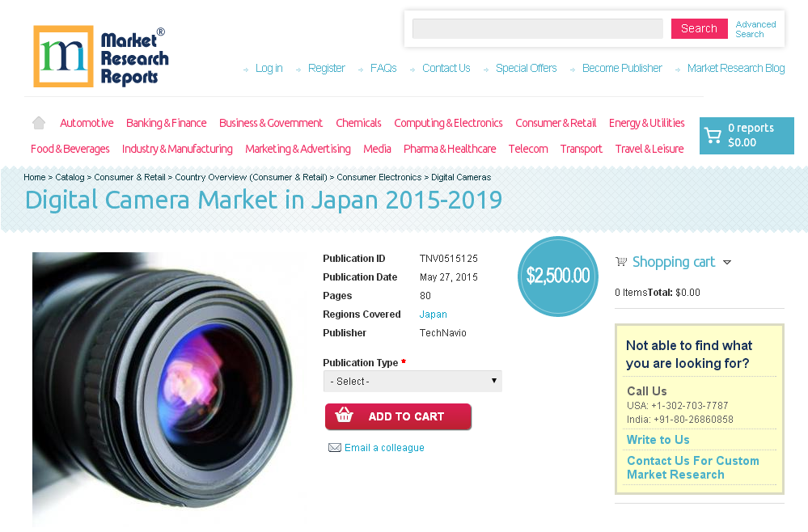Open the Japan regions covered link
This screenshot has width=808, height=532.
coord(433,314)
